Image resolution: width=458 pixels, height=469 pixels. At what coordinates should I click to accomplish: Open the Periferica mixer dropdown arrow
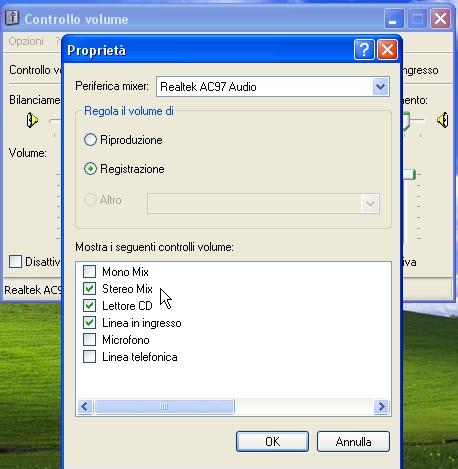(380, 87)
